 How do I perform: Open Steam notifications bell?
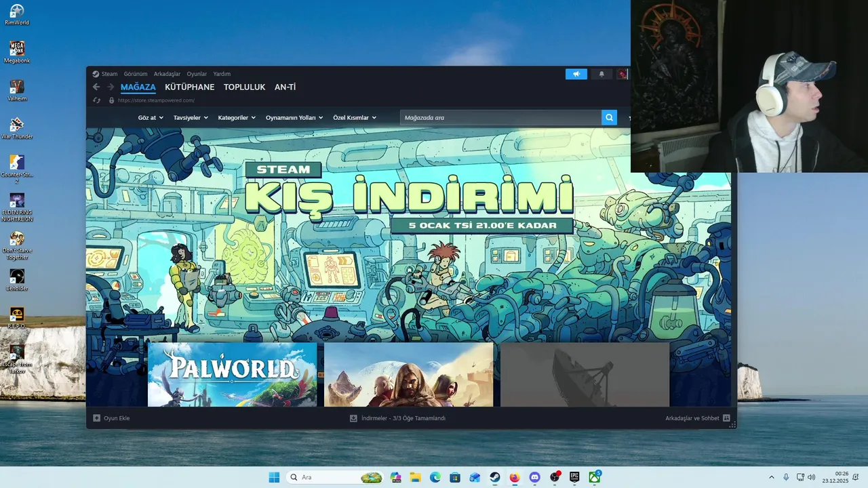tap(601, 74)
